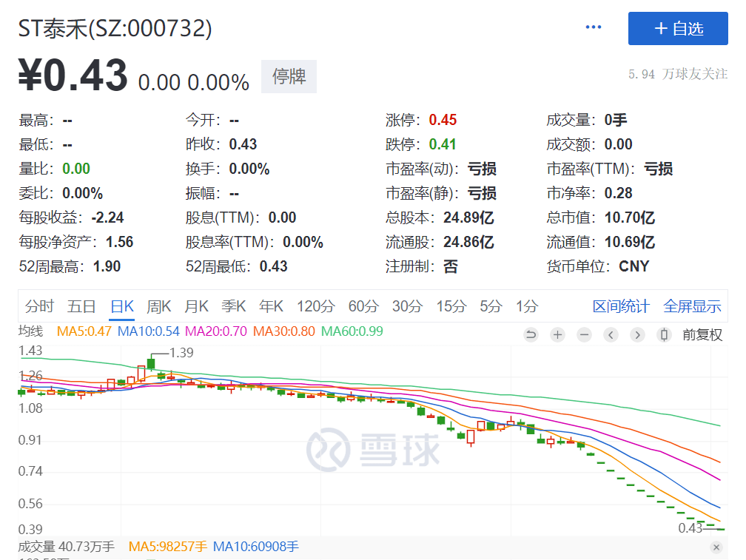Click the 0.43 low price marker on chart
746x560 pixels.
coord(690,527)
